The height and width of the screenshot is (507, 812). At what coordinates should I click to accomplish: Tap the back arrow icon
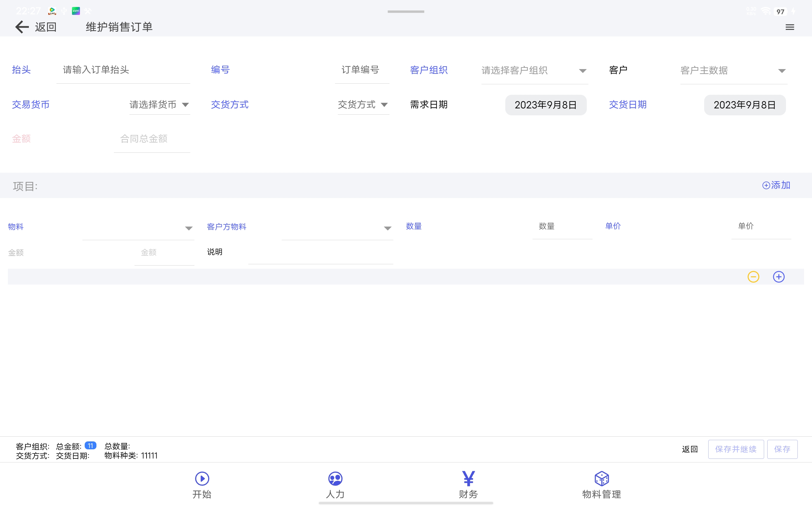(x=22, y=27)
